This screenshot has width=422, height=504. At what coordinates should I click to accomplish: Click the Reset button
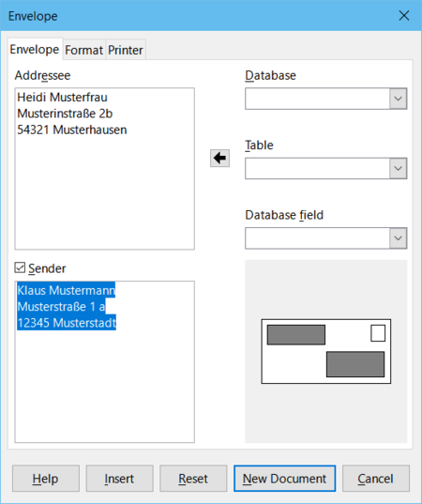tap(193, 479)
